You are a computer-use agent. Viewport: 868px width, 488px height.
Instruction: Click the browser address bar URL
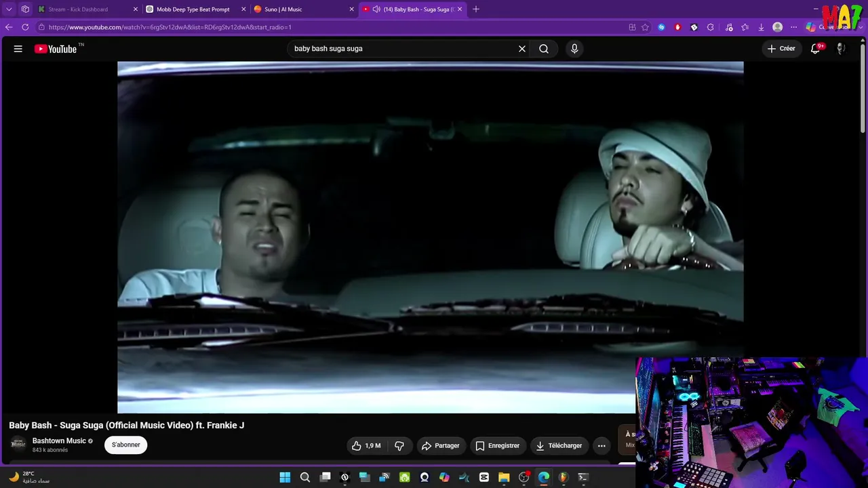click(x=170, y=27)
